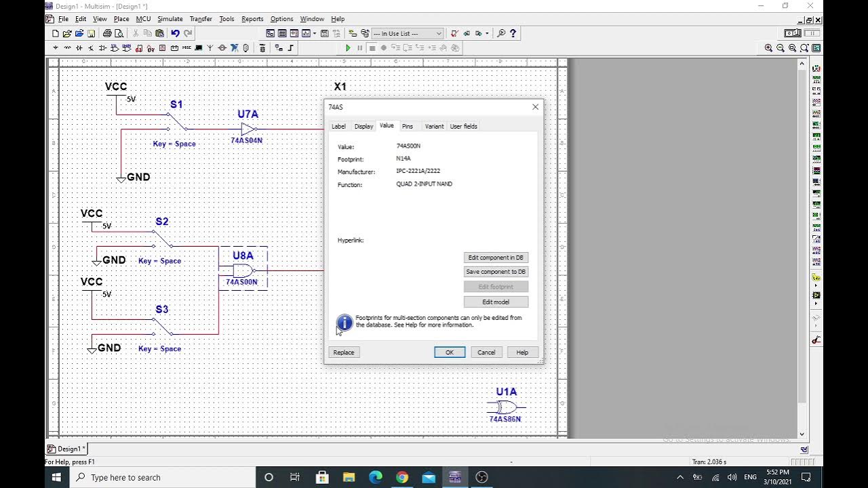Screen dimensions: 868x488
Task: Open Print Preview from the toolbar
Action: [119, 33]
